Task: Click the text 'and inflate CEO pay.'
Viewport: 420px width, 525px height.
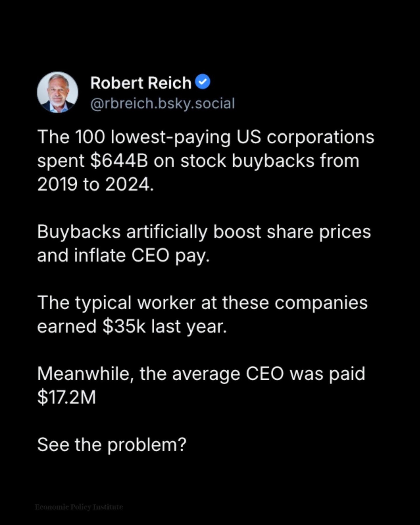Action: coord(123,256)
